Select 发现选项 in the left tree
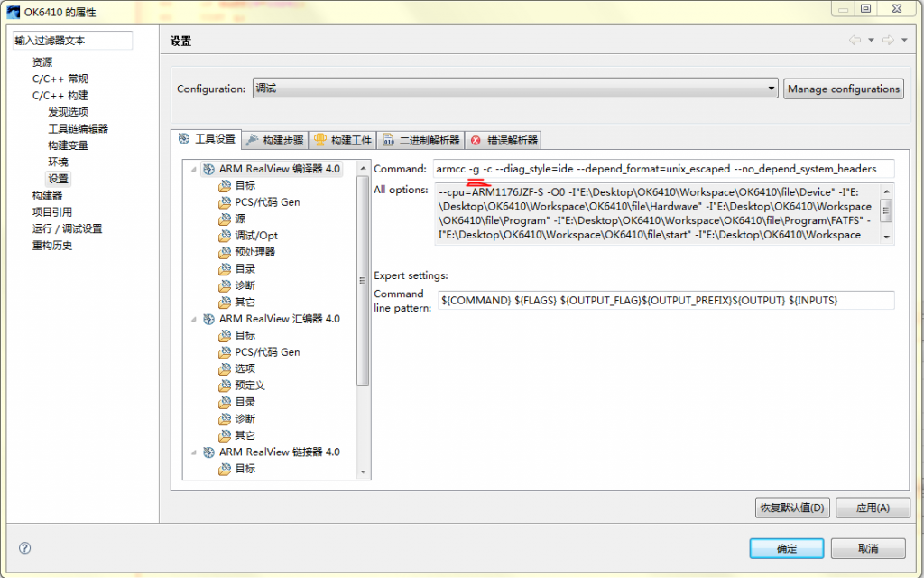The image size is (924, 578). point(69,112)
